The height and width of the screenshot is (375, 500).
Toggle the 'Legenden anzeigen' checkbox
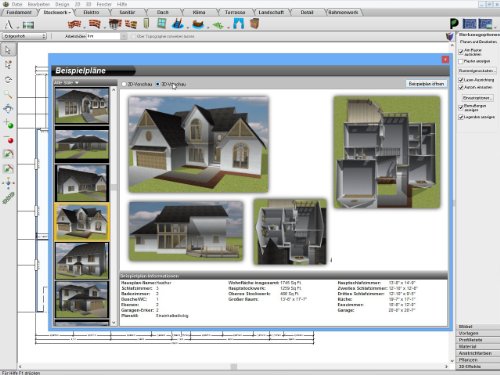pos(461,117)
